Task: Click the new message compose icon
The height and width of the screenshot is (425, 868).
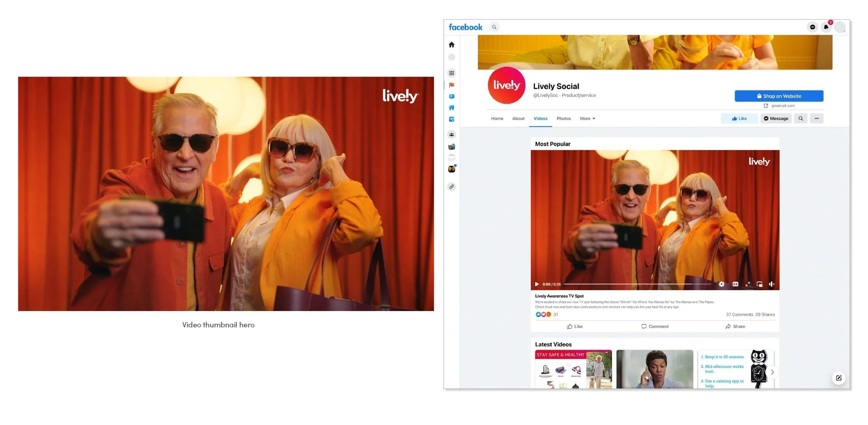Action: (838, 378)
